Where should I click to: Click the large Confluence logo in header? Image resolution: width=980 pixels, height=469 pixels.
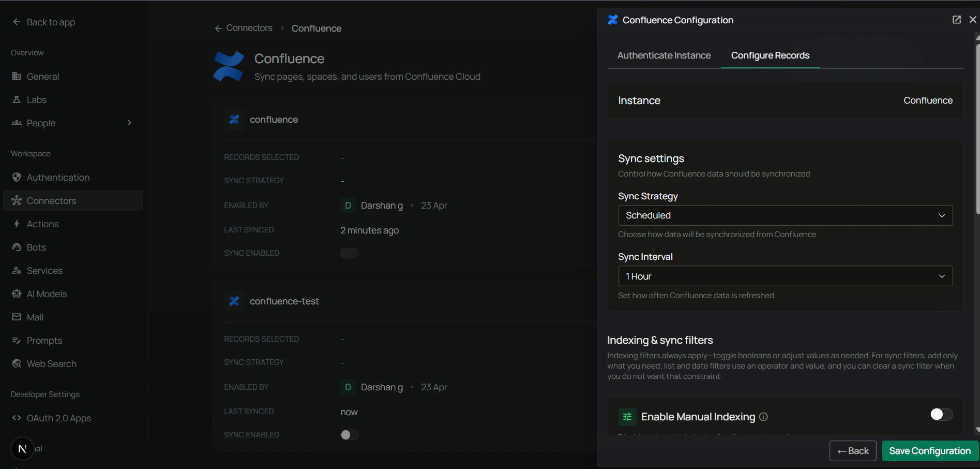pos(229,66)
